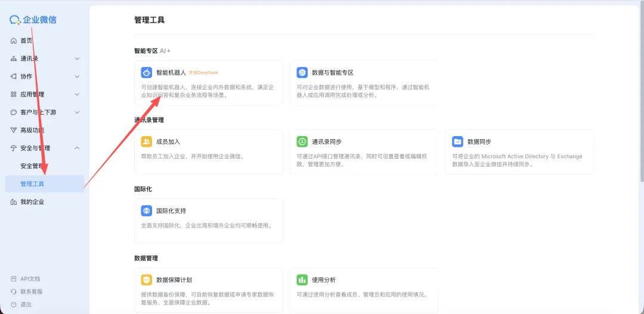
Task: Click the 协作 sidebar icon
Action: pyautogui.click(x=14, y=76)
